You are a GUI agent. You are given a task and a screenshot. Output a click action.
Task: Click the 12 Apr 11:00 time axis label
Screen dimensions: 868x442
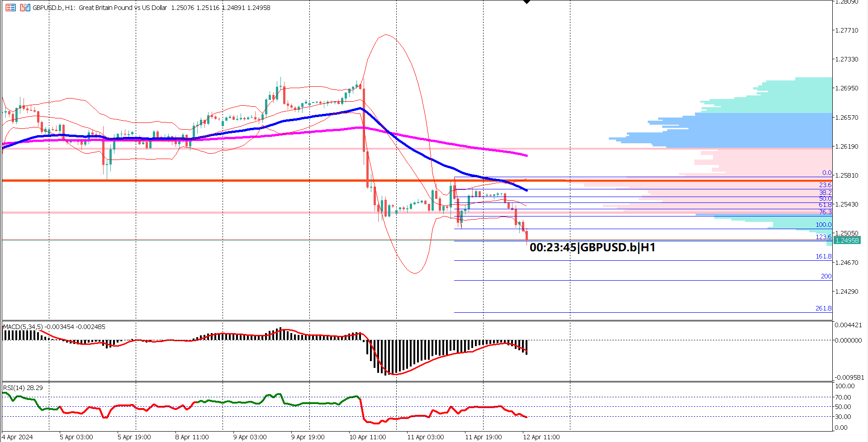(541, 437)
